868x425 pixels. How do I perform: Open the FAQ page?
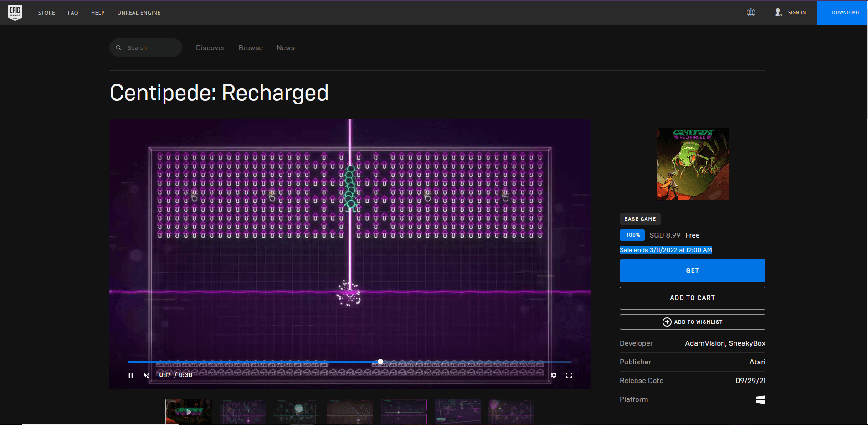tap(73, 13)
